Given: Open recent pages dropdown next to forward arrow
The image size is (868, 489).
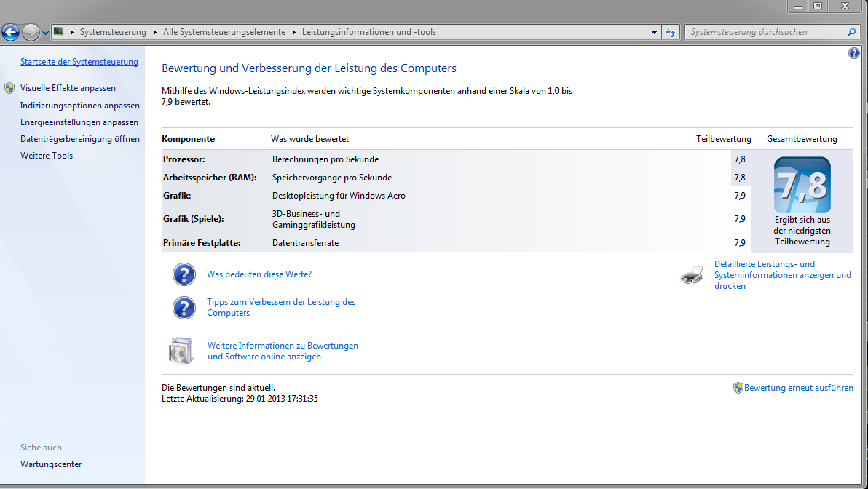Looking at the screenshot, I should click(x=45, y=33).
